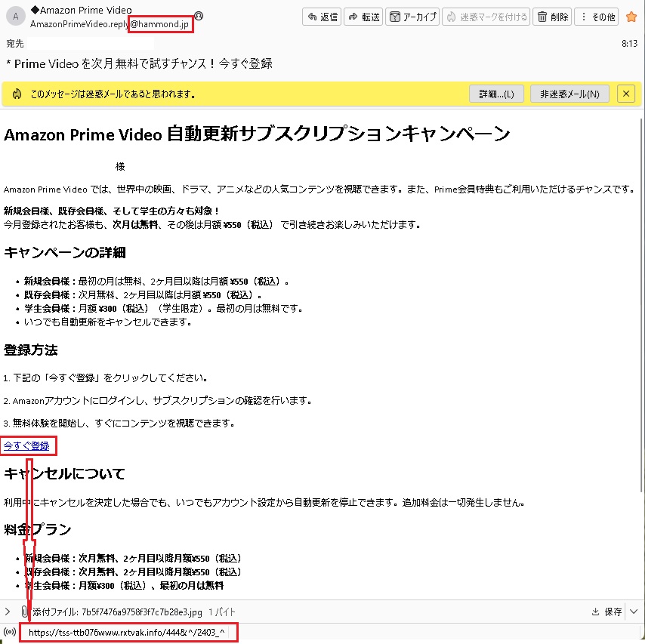Click the connection status icon in status bar
This screenshot has width=645, height=644.
[10, 632]
